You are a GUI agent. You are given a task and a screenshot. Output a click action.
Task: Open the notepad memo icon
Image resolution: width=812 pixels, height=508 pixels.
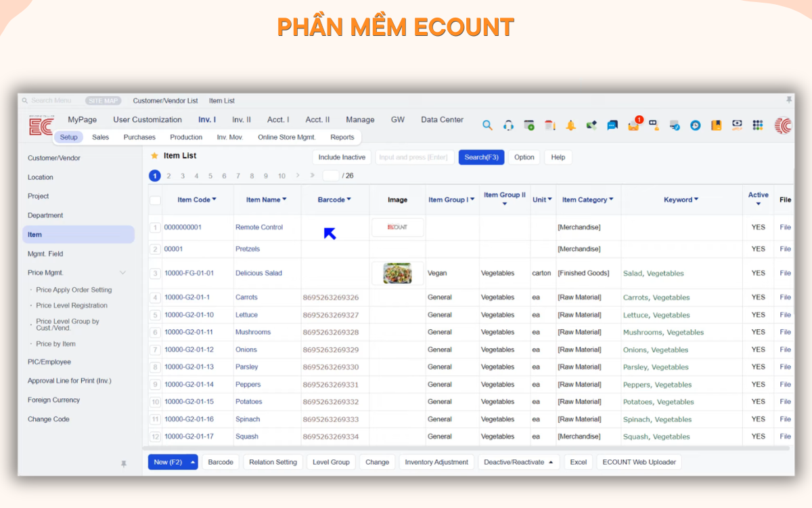tap(550, 125)
